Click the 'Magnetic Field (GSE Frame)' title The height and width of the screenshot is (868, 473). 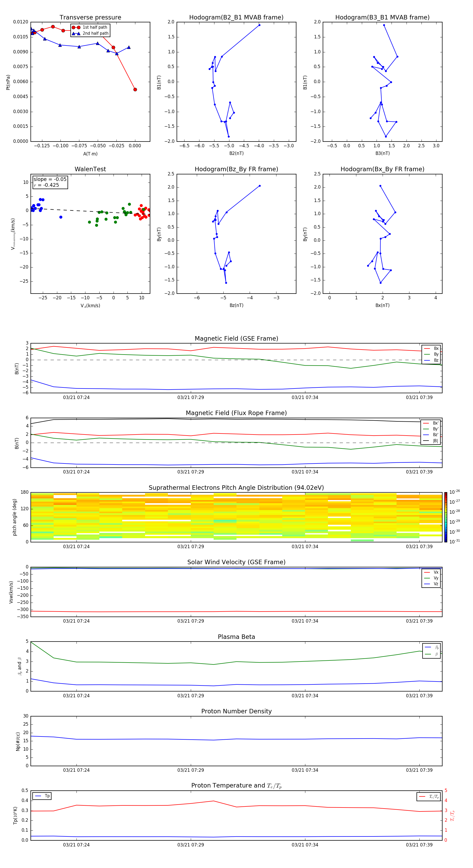[236, 339]
